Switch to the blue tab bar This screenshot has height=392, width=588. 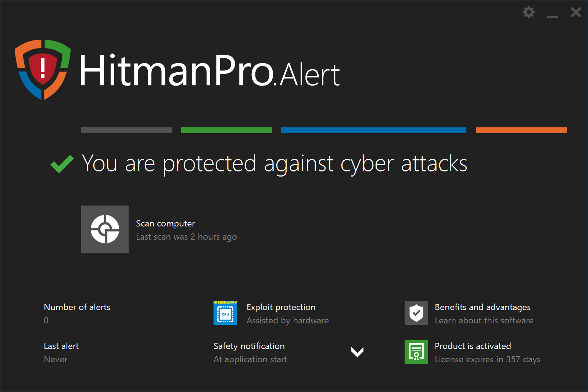374,130
